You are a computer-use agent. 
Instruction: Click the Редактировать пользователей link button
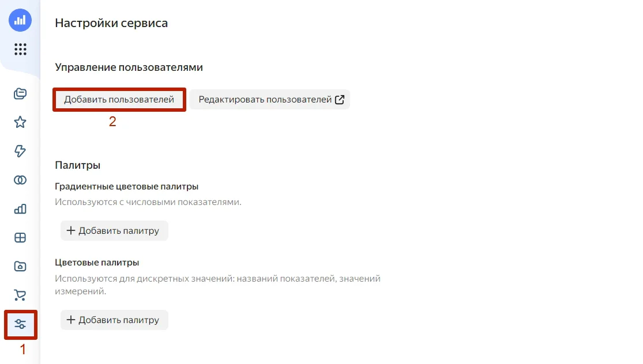pyautogui.click(x=270, y=100)
